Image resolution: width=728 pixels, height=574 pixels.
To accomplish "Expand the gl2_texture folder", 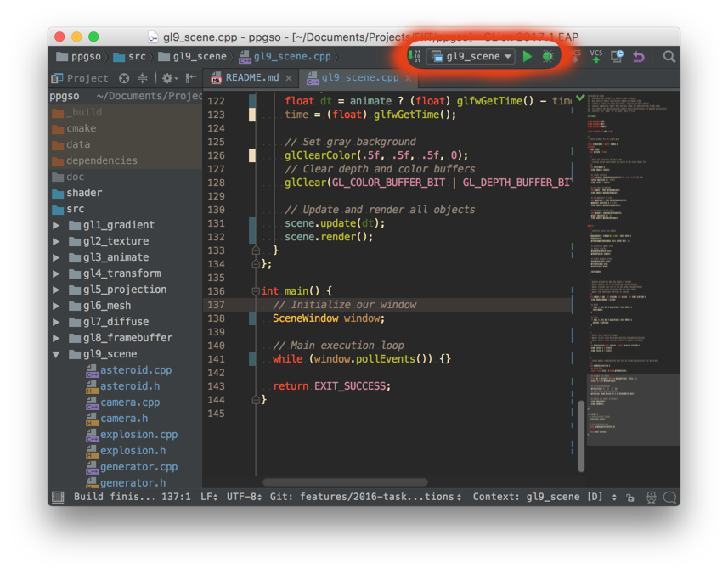I will [56, 242].
